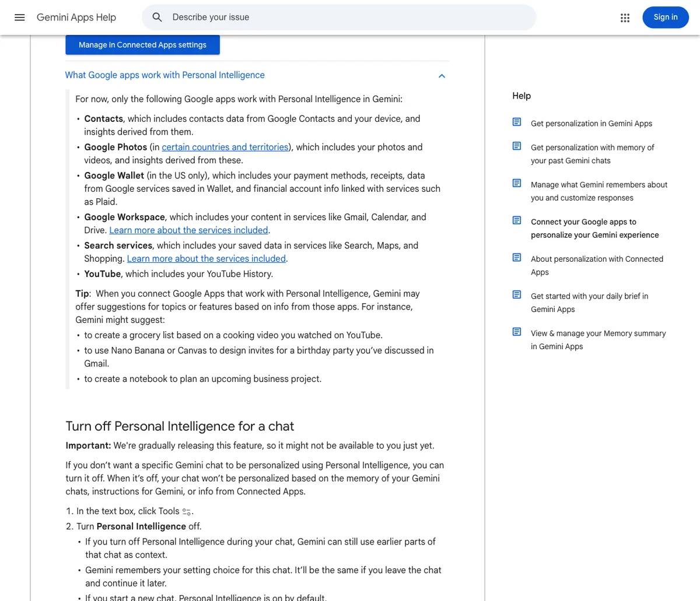The height and width of the screenshot is (601, 700).
Task: Go to Gemini Apps Help home
Action: pyautogui.click(x=76, y=17)
